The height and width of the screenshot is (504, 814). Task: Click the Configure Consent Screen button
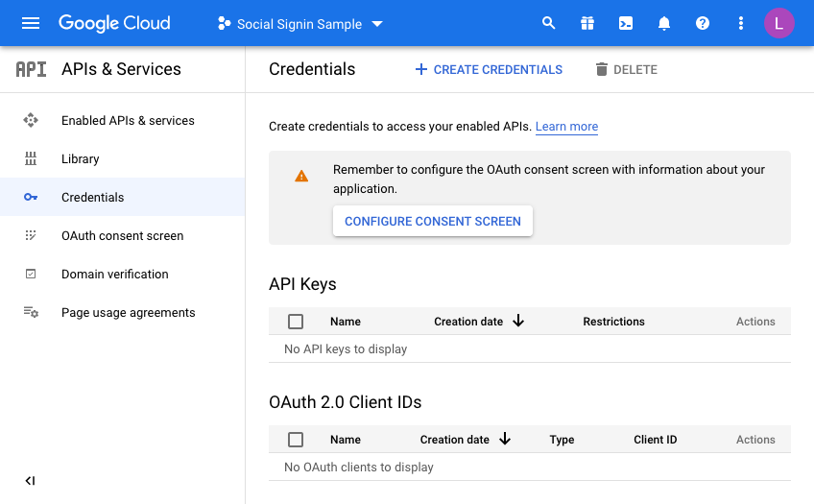point(432,221)
